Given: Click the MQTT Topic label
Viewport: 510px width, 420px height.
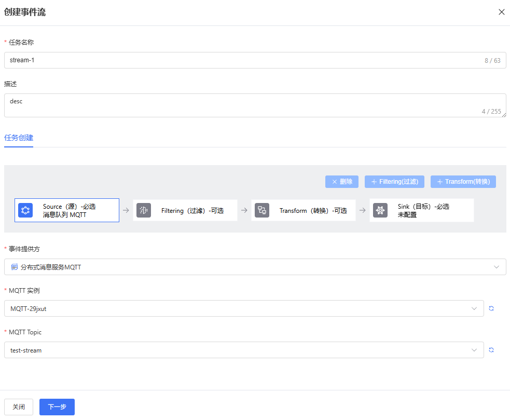Looking at the screenshot, I should [x=25, y=332].
